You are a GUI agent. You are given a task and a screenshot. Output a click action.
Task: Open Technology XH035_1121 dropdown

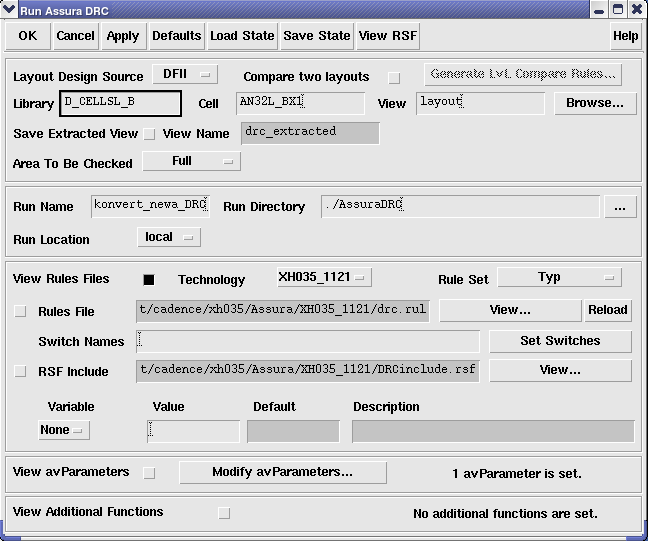coord(324,277)
